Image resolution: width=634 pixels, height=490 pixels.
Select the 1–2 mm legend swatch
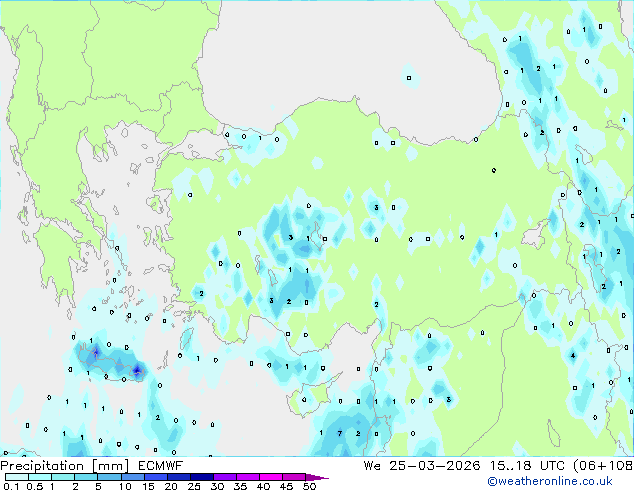click(x=63, y=477)
